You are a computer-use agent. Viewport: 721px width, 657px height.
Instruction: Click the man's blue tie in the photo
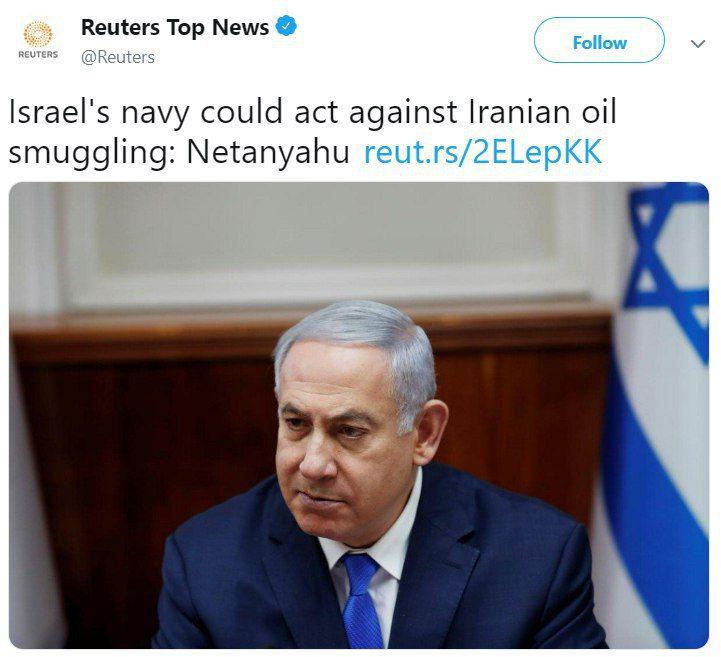point(362,600)
